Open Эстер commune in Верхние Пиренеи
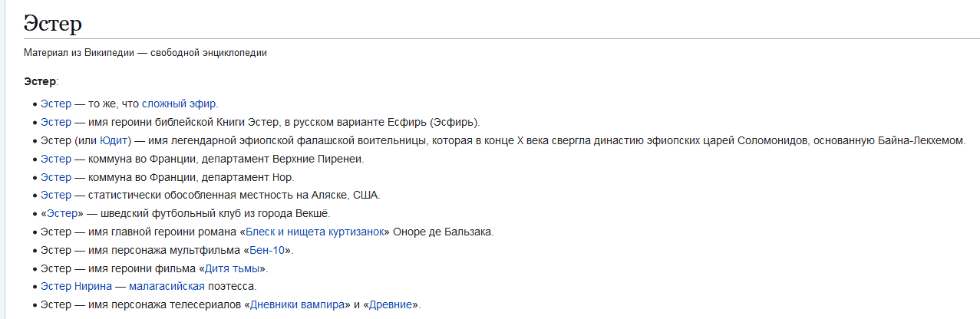 pyautogui.click(x=55, y=159)
